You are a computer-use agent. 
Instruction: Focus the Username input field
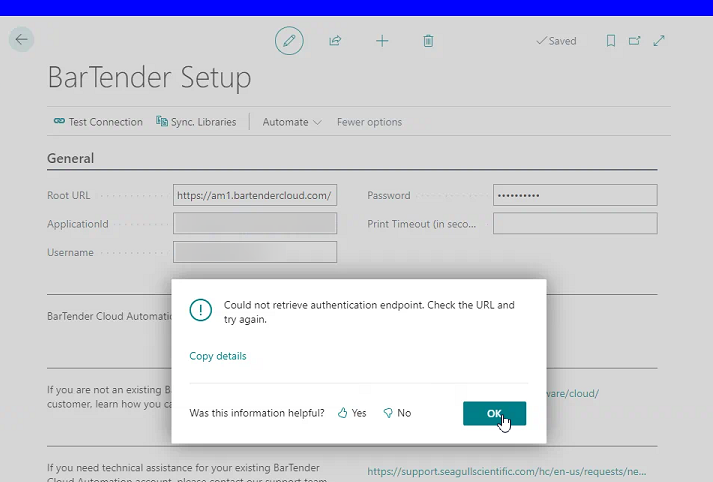pos(255,252)
